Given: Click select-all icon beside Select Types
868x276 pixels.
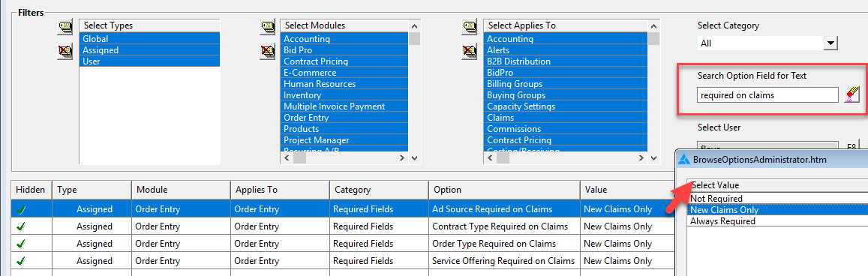Looking at the screenshot, I should tap(65, 26).
